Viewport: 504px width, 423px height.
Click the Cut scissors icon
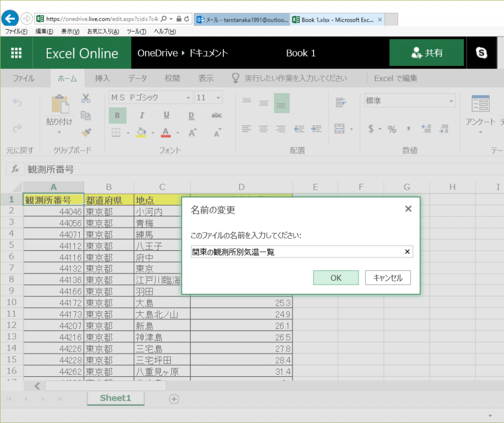click(86, 98)
